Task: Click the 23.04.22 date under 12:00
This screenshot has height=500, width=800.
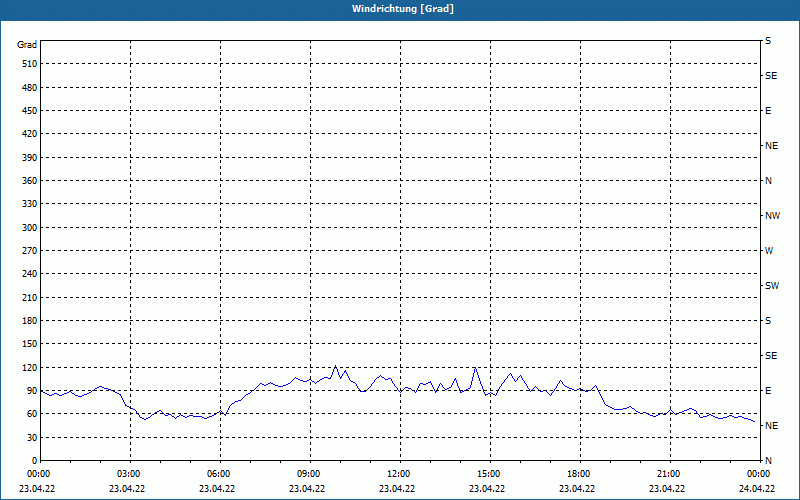Action: click(x=397, y=488)
